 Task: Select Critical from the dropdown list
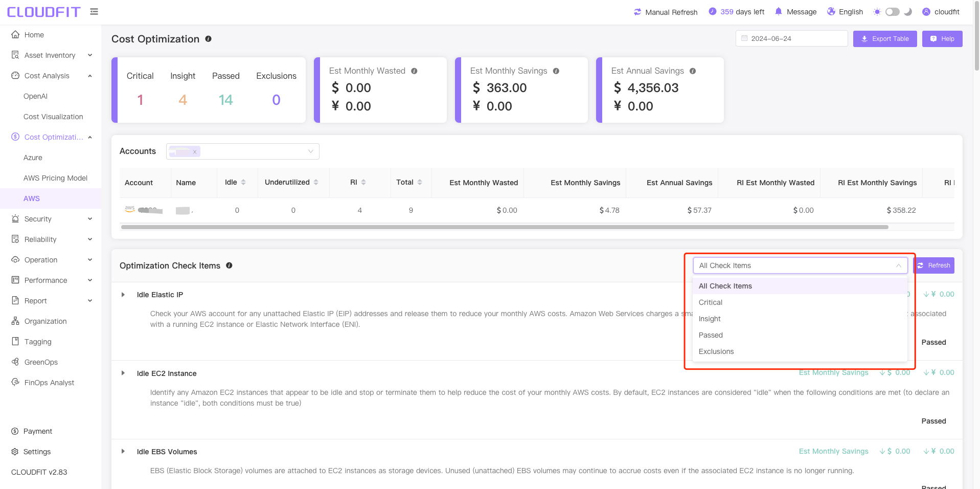[800, 302]
